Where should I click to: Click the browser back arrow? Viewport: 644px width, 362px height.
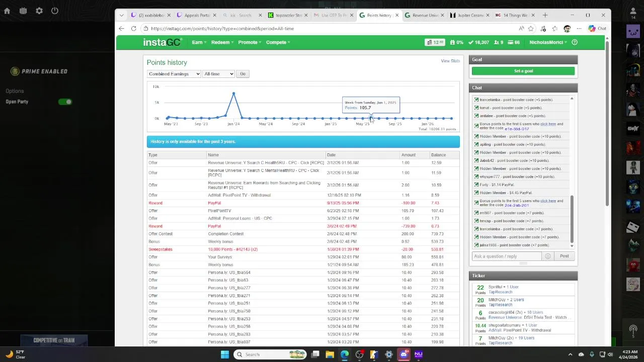[121, 29]
